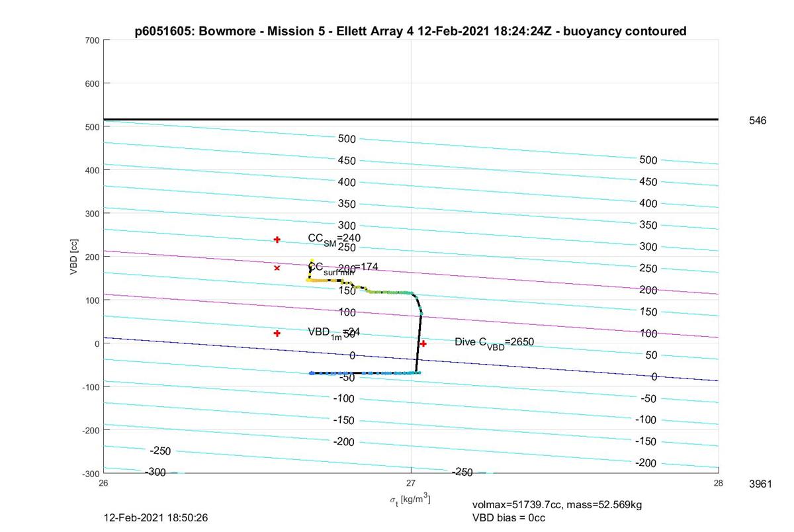Click the red plus marker beside Dive C VBD
Screen dimensions: 794x532
click(423, 343)
